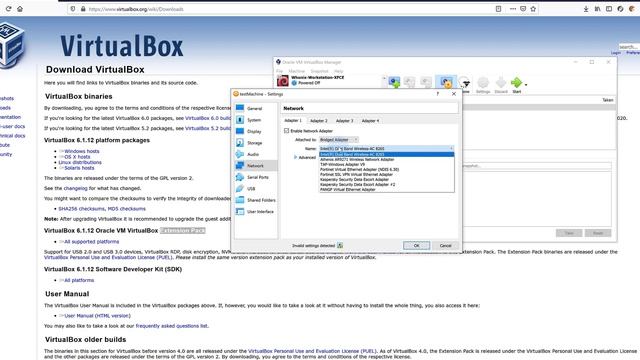
Task: Open the Solaris hosts link
Action: [x=79, y=168]
